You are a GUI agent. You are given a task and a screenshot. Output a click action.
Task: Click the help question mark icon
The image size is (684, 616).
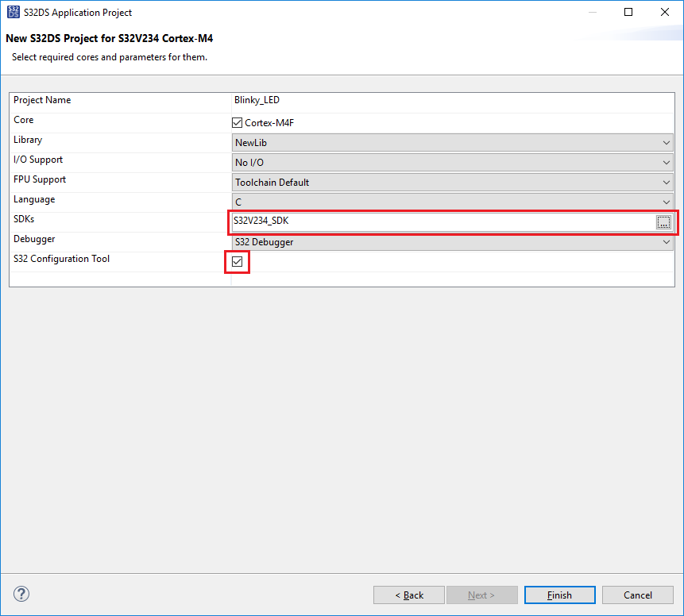tap(21, 594)
